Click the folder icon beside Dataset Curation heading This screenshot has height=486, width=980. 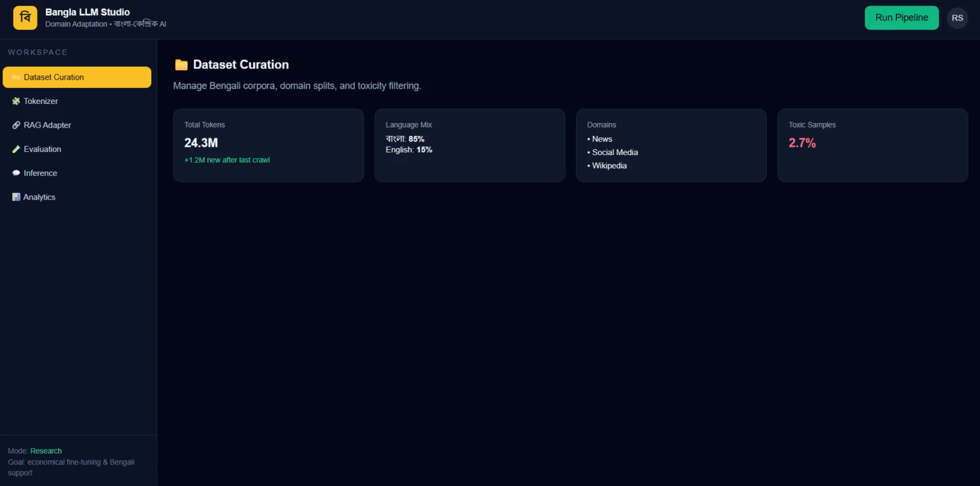pyautogui.click(x=181, y=65)
